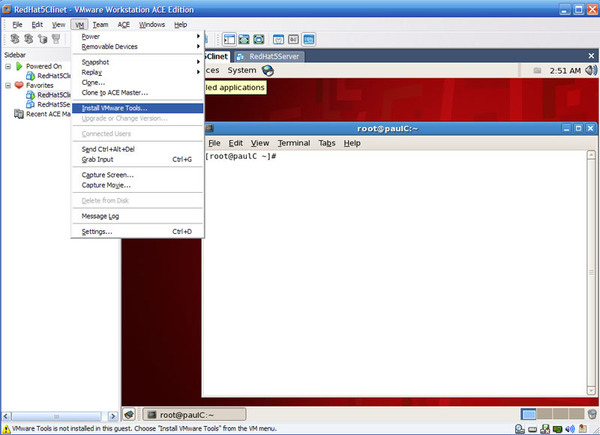The image size is (600, 435).
Task: Select RedHat5Server in Favorites list
Action: tap(48, 104)
